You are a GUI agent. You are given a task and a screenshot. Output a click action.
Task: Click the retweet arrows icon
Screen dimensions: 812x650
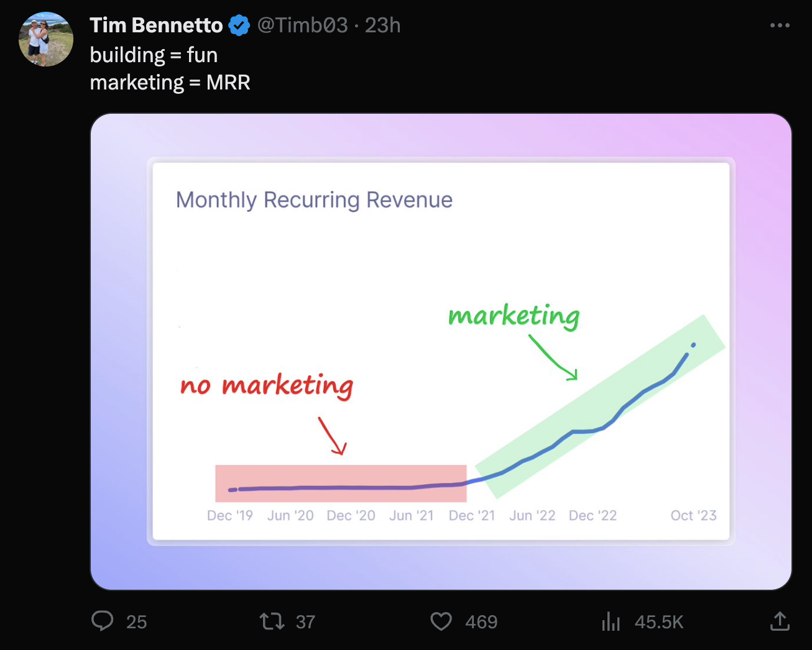272,621
